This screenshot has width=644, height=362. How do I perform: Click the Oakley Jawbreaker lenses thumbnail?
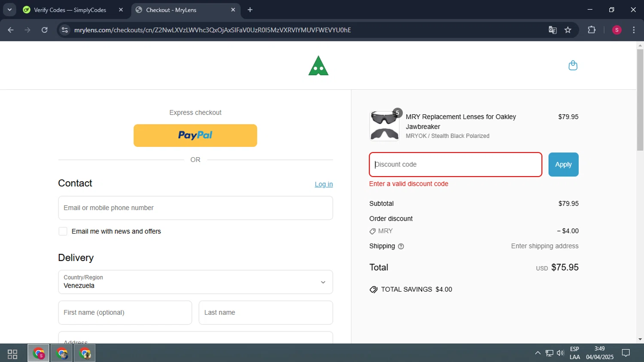point(384,126)
